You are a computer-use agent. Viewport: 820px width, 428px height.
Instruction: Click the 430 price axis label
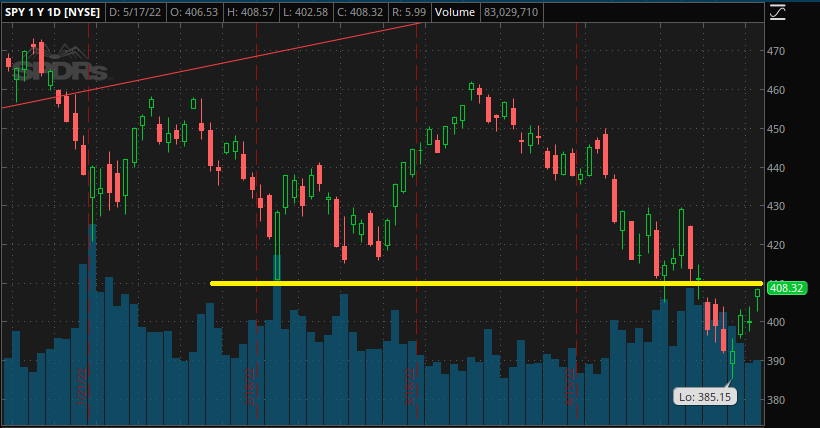[776, 206]
